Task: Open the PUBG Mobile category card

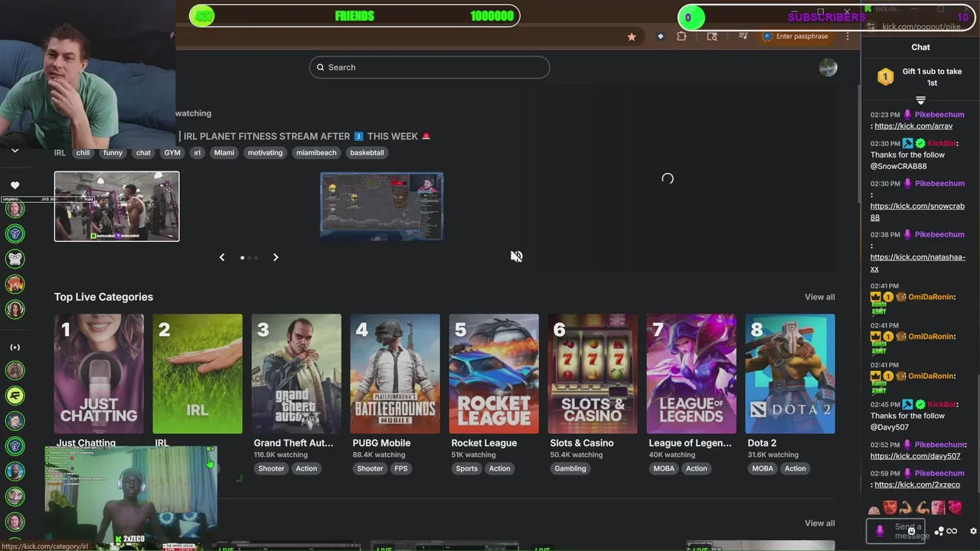Action: click(x=395, y=373)
